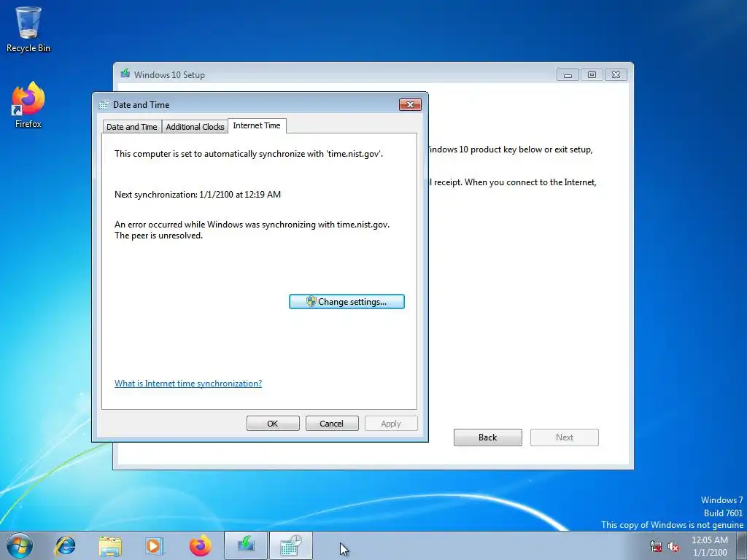Close the Windows 10 Setup window

[x=616, y=75]
